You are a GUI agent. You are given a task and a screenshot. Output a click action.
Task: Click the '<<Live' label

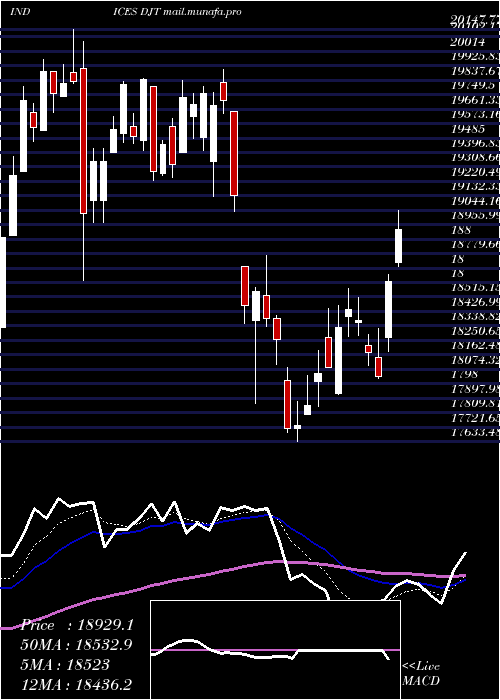point(421,667)
